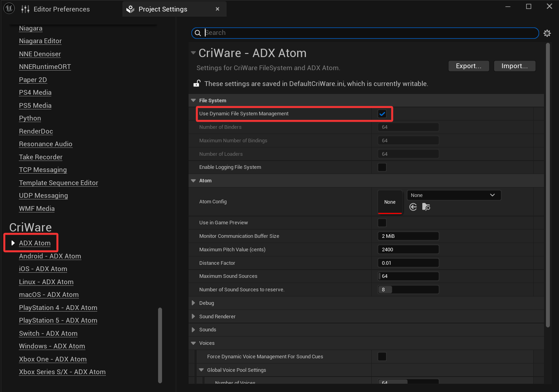Image resolution: width=559 pixels, height=392 pixels.
Task: Open Android - ADX Atom settings
Action: point(50,256)
